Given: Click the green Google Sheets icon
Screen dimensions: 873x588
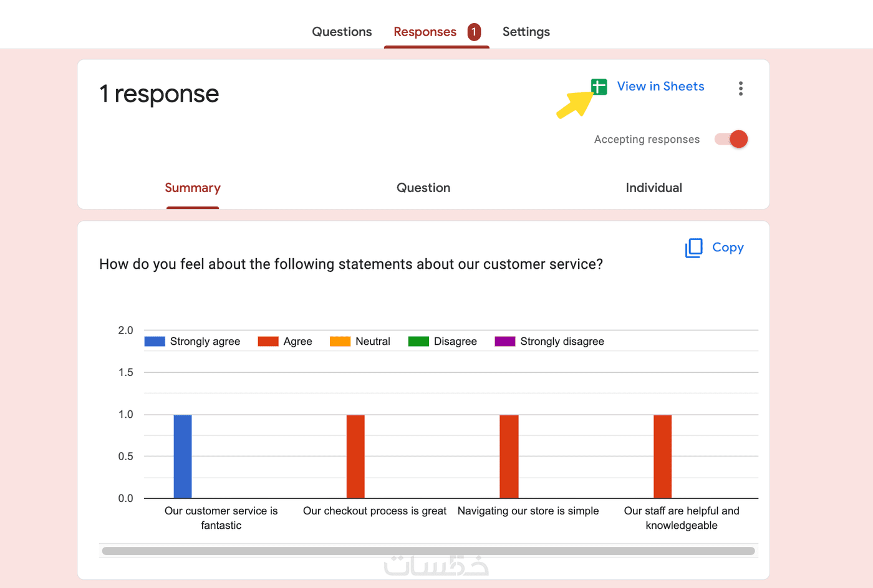Looking at the screenshot, I should coord(599,87).
